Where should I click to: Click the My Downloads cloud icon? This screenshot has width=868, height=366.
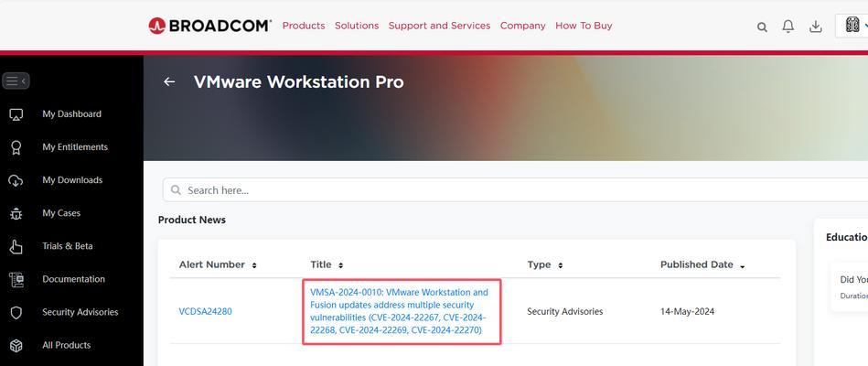[x=16, y=180]
